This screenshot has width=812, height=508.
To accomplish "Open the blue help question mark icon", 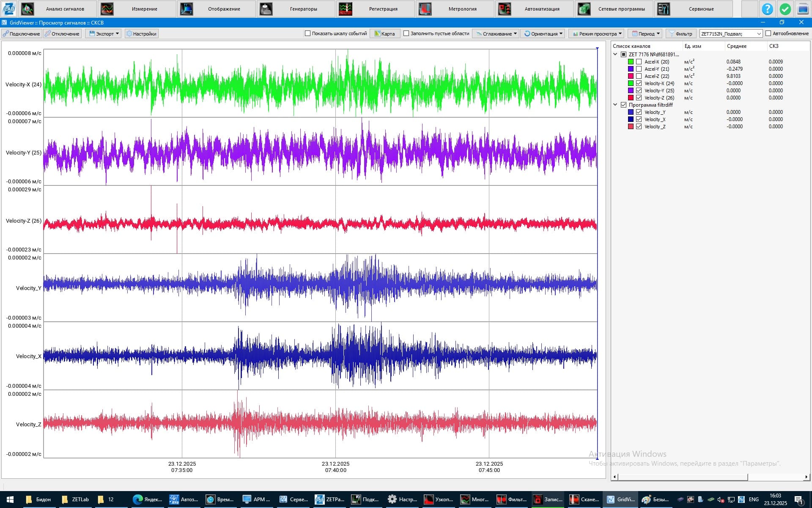I will coord(767,9).
